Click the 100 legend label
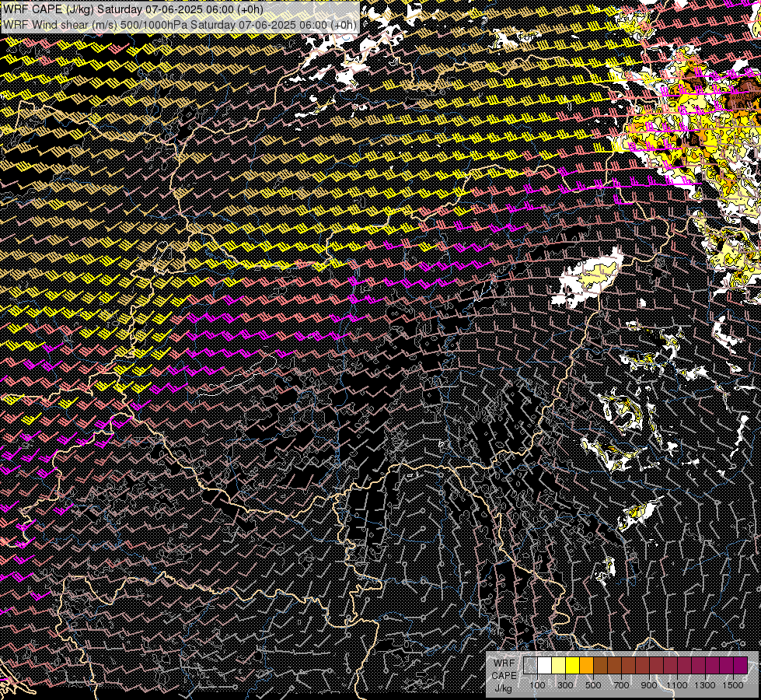This screenshot has height=700, width=761. (x=537, y=685)
